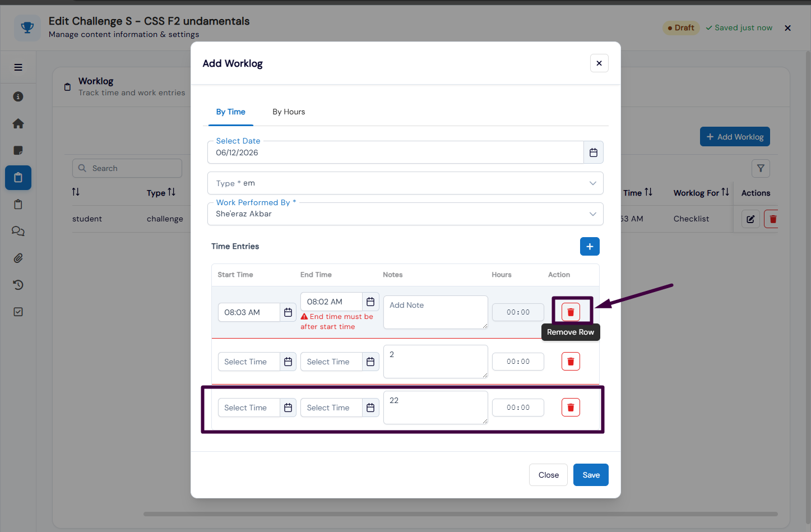
Task: Open the attachments paperclip icon in sidebar
Action: pos(18,258)
